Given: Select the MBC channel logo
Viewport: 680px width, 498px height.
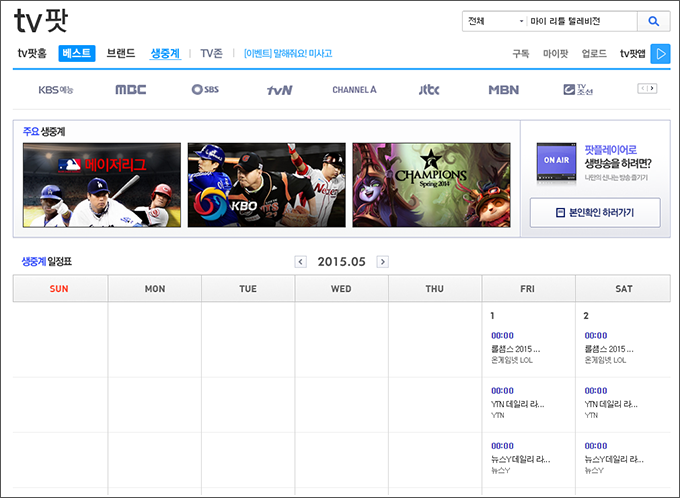Looking at the screenshot, I should (131, 90).
